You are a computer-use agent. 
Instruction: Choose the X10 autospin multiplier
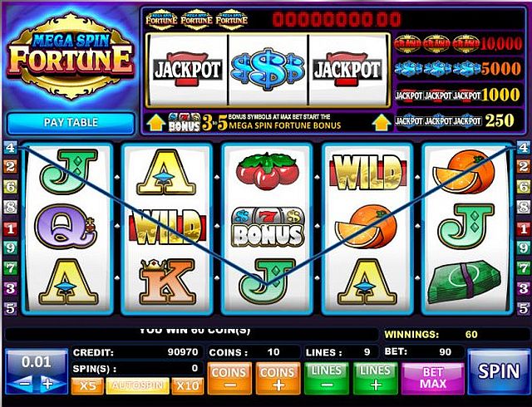pos(188,385)
